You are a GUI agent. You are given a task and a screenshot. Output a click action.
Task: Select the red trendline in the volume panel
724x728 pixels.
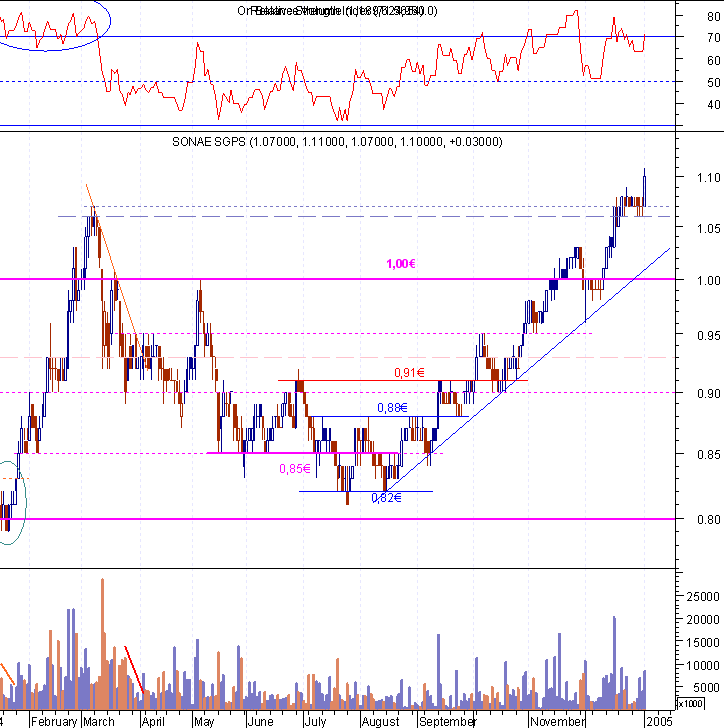[134, 669]
